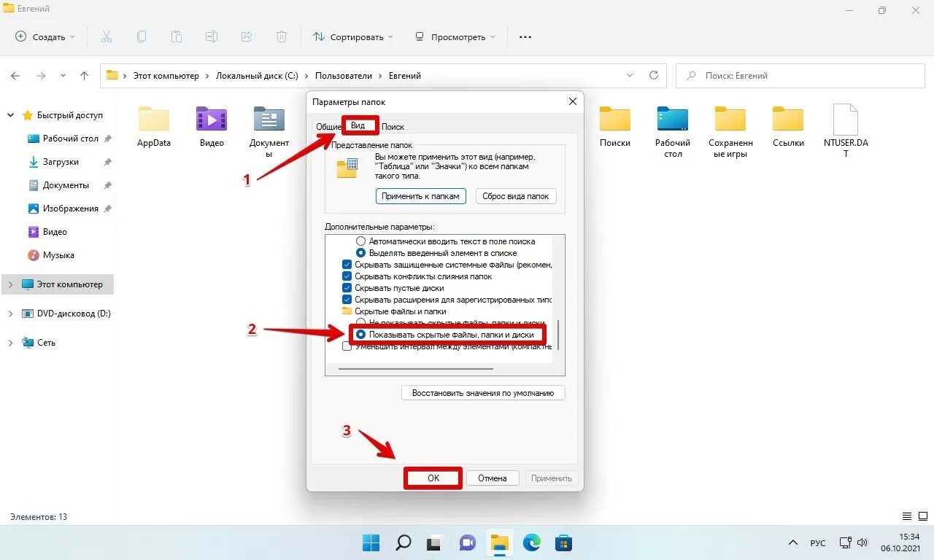Open the Поиски folder
934x560 pixels.
[615, 126]
